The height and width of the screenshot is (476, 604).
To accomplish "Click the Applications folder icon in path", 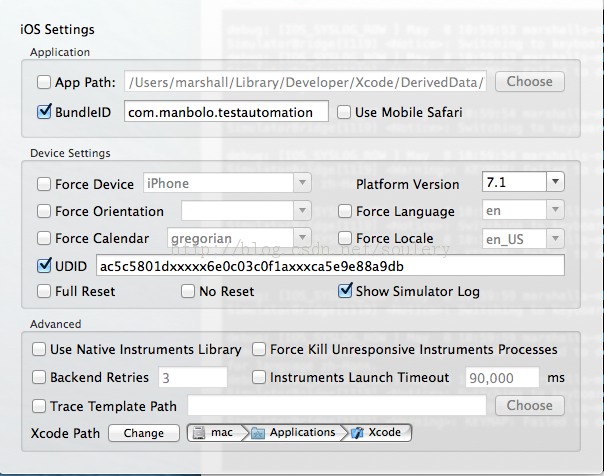I will 258,433.
